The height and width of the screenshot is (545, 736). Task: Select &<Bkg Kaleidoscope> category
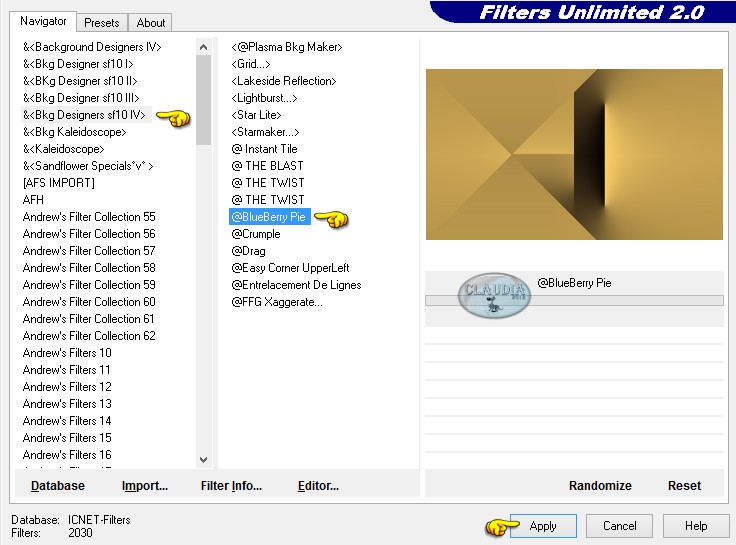[75, 132]
